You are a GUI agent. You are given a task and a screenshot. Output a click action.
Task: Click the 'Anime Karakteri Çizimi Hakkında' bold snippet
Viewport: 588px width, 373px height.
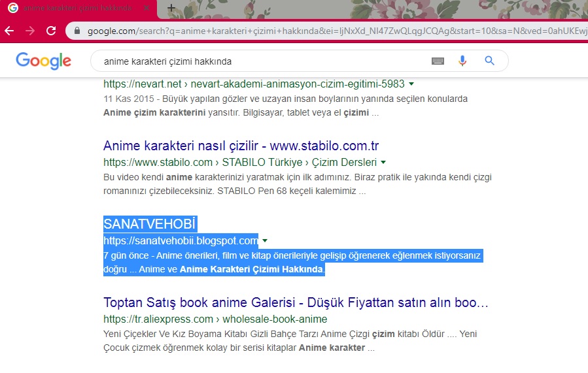tap(251, 270)
